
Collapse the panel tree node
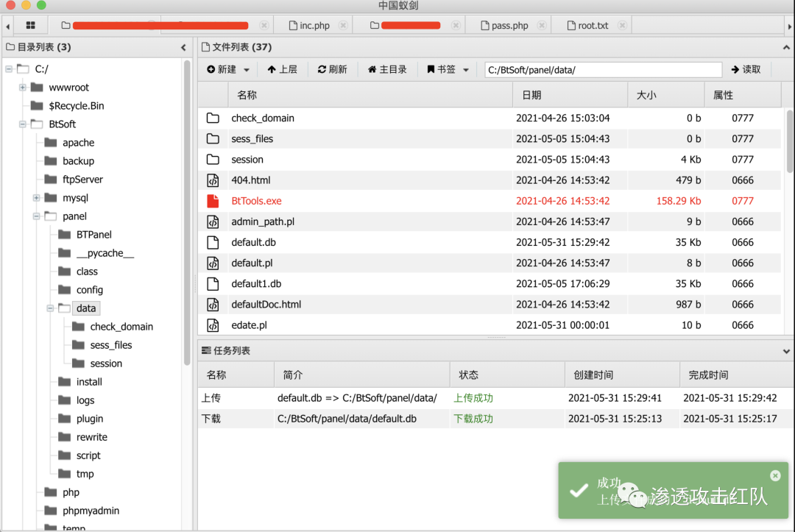point(37,216)
